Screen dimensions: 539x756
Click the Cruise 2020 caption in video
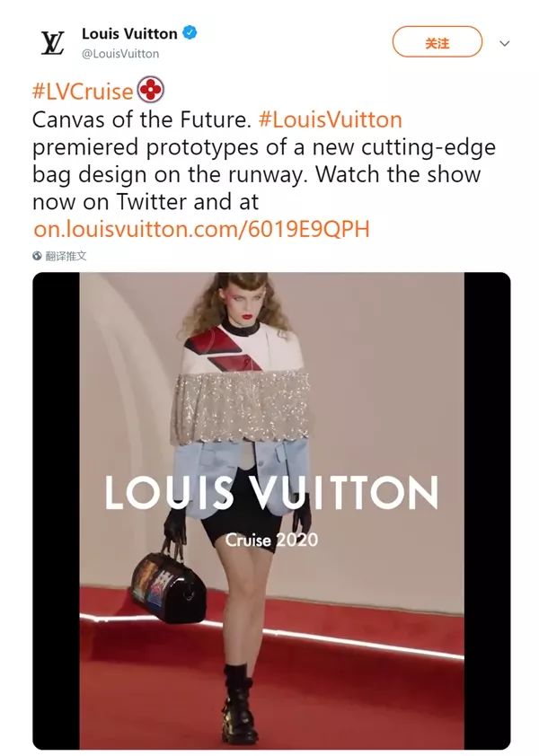(271, 540)
